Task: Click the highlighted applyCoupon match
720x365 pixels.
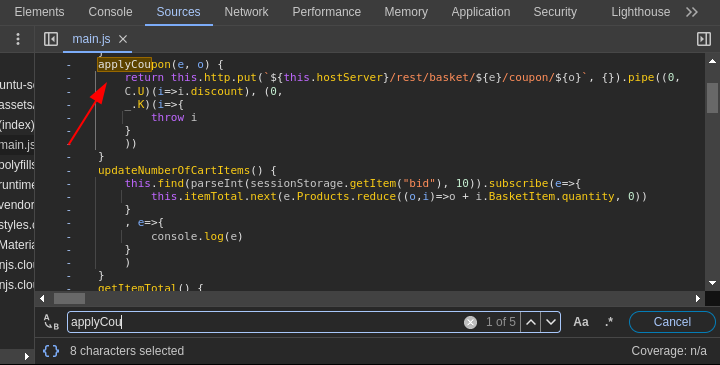Action: (x=124, y=64)
